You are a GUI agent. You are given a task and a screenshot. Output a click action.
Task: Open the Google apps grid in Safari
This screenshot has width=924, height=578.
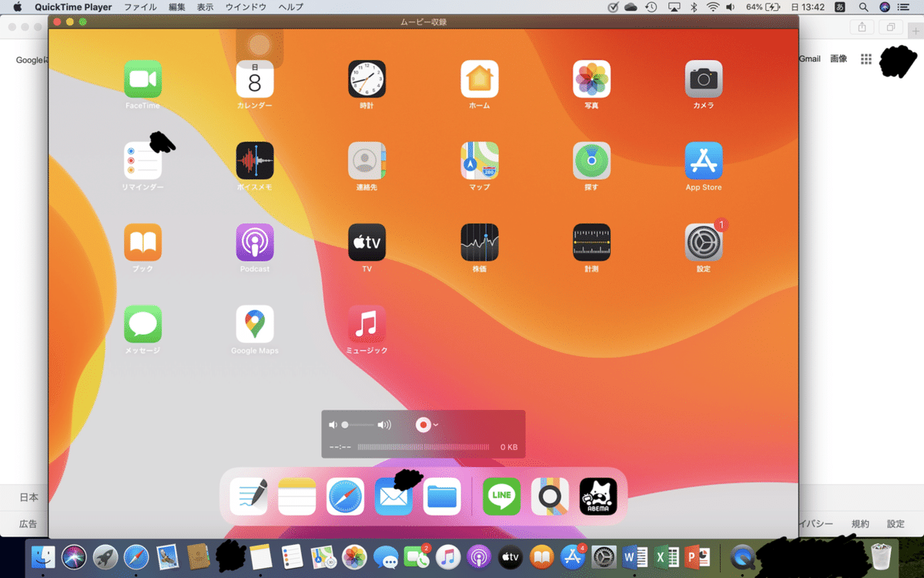pyautogui.click(x=866, y=59)
